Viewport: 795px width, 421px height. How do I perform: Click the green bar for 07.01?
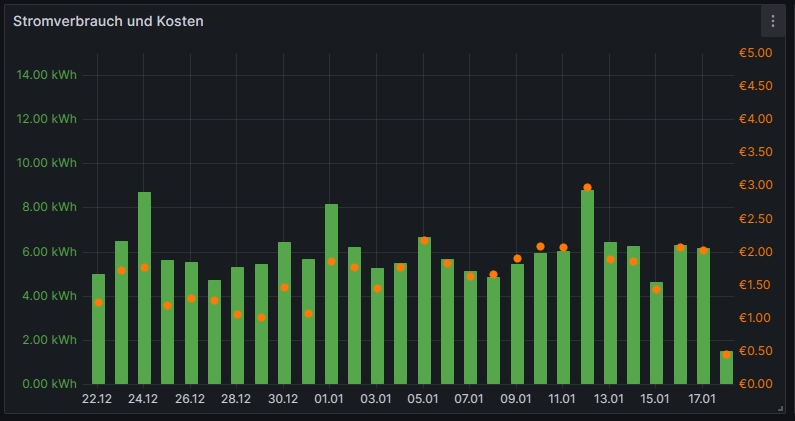pyautogui.click(x=470, y=330)
